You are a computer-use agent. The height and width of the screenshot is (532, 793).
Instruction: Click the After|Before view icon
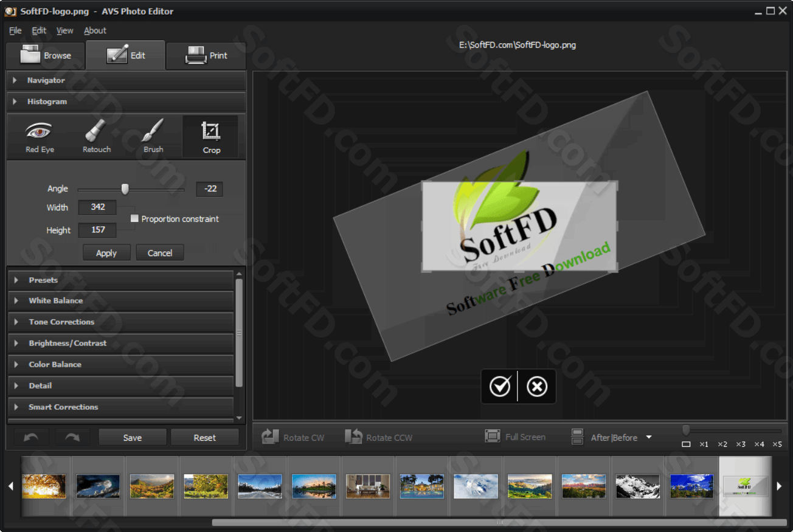click(578, 437)
